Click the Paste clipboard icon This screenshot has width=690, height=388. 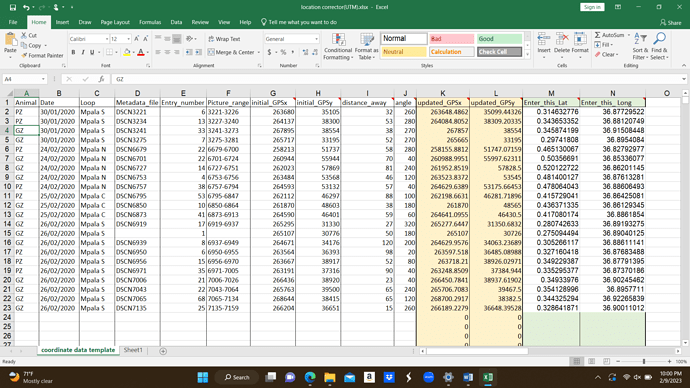[10, 40]
